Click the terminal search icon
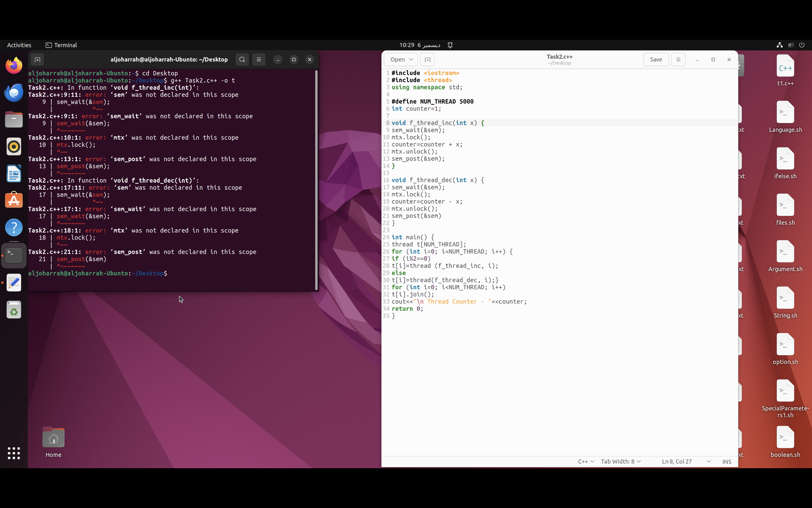Viewport: 812px width, 508px height. [x=242, y=60]
